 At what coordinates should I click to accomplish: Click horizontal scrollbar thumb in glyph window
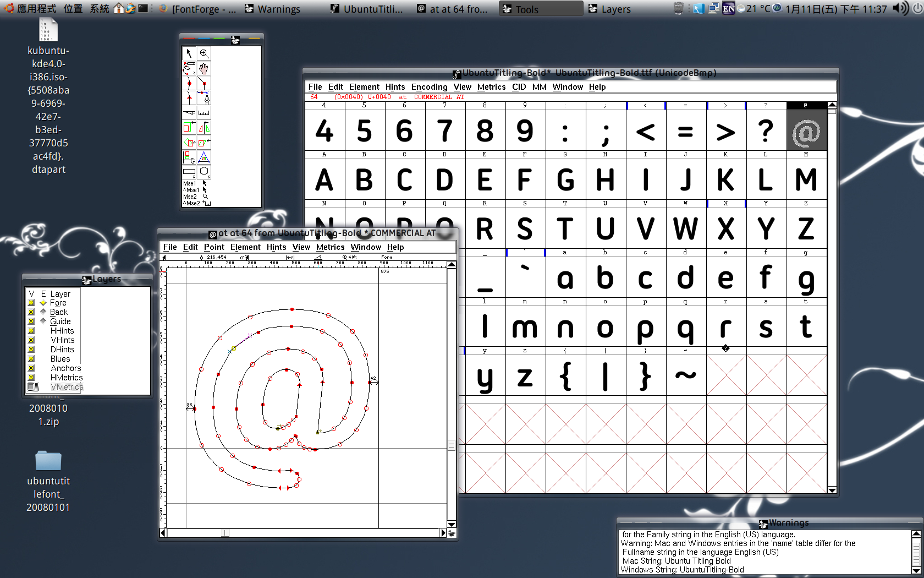click(226, 533)
